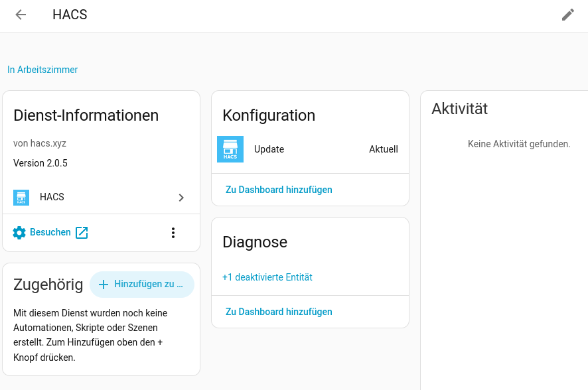Click small HACS icon in Dienst-Informationen

tap(21, 198)
